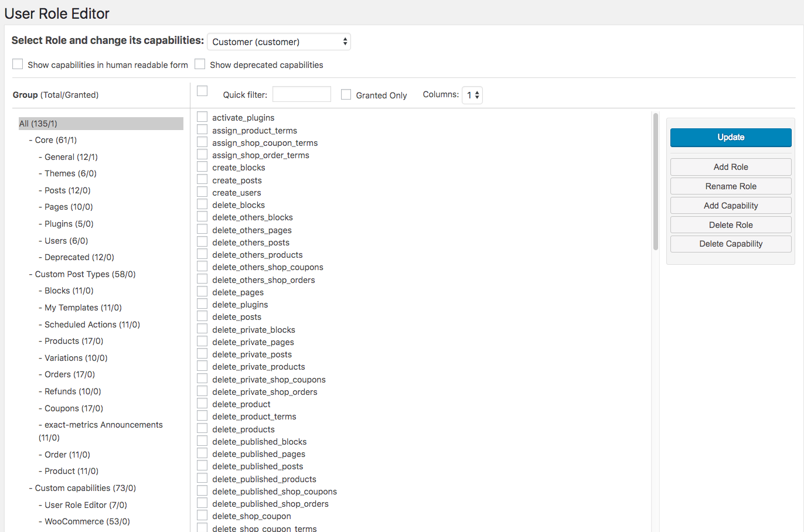Open the Select Role dropdown showing Customer
This screenshot has height=532, width=804.
279,42
